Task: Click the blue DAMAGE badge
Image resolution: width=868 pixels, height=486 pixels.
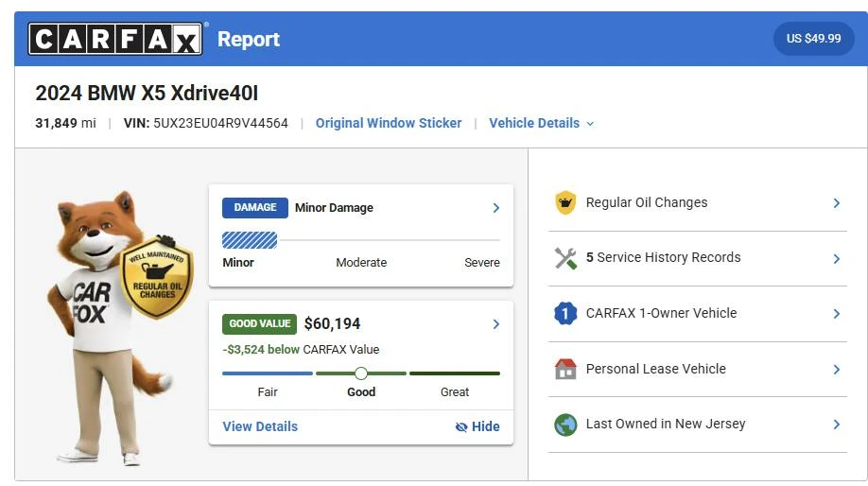Action: pos(255,208)
